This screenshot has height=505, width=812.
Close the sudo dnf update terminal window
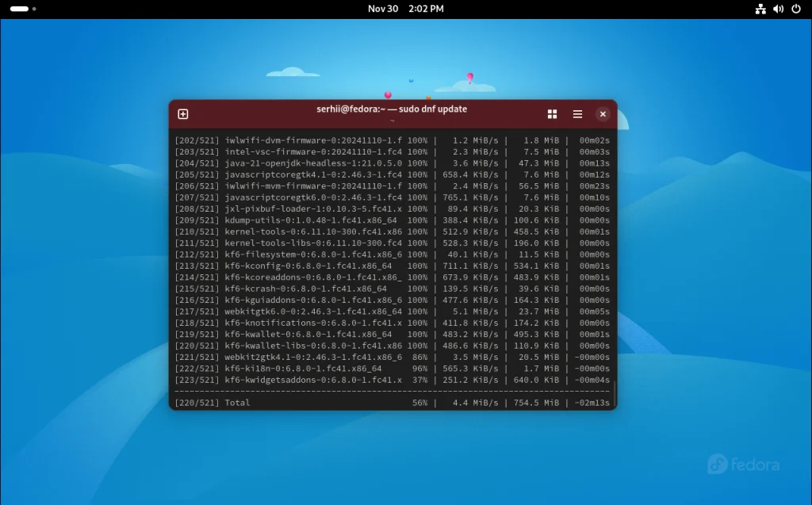click(603, 113)
